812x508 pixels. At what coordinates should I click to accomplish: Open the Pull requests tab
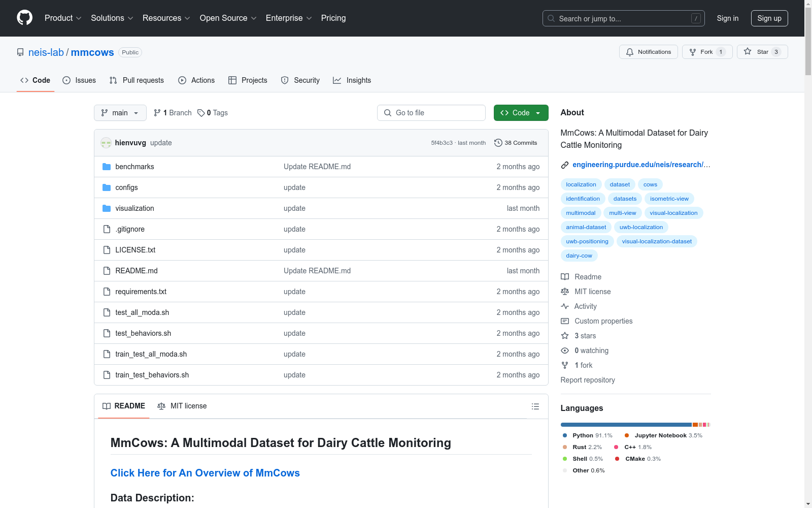click(137, 80)
